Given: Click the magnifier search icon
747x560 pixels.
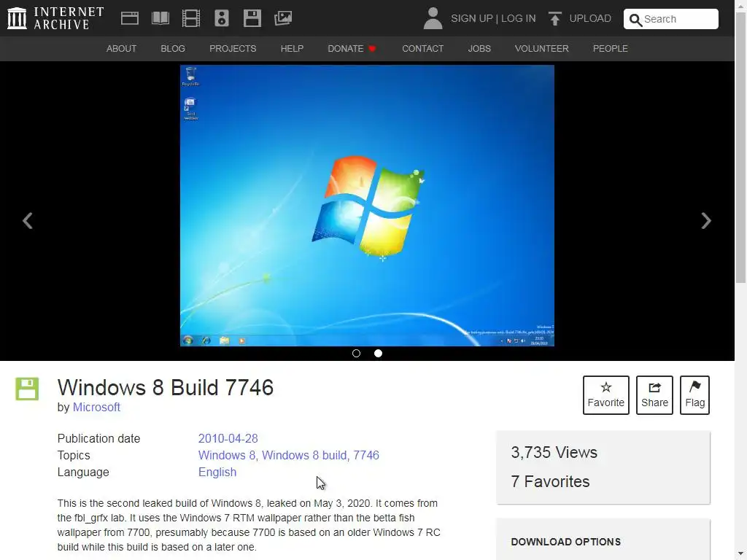Looking at the screenshot, I should tap(635, 20).
